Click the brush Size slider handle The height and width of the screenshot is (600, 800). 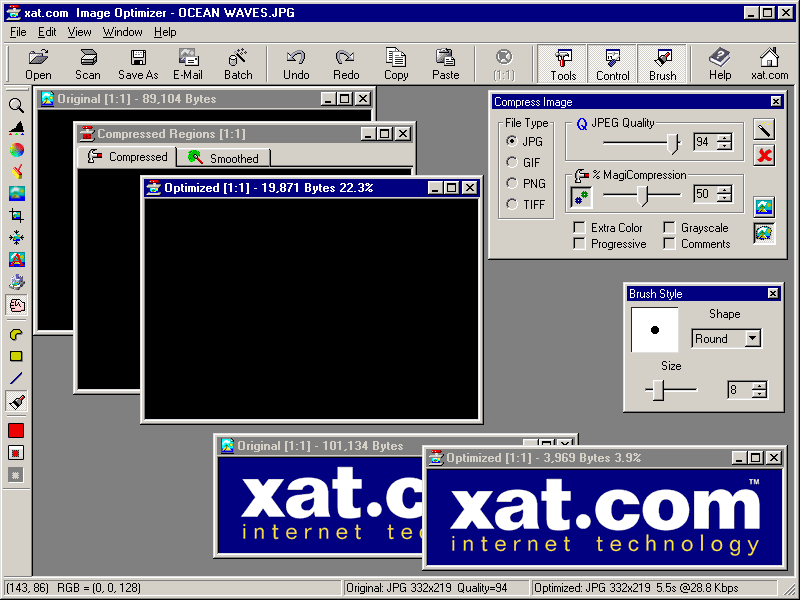coord(658,390)
